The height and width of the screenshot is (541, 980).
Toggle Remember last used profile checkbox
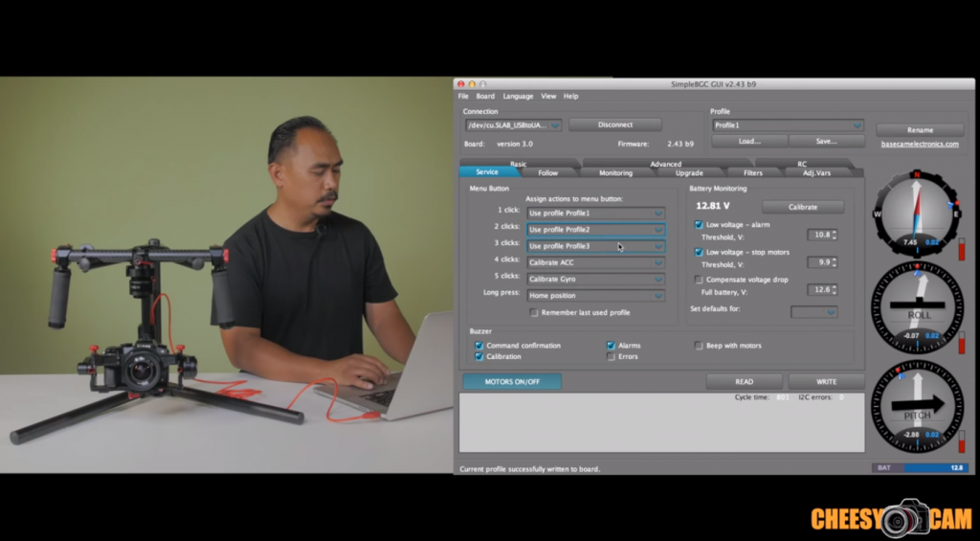click(x=534, y=313)
